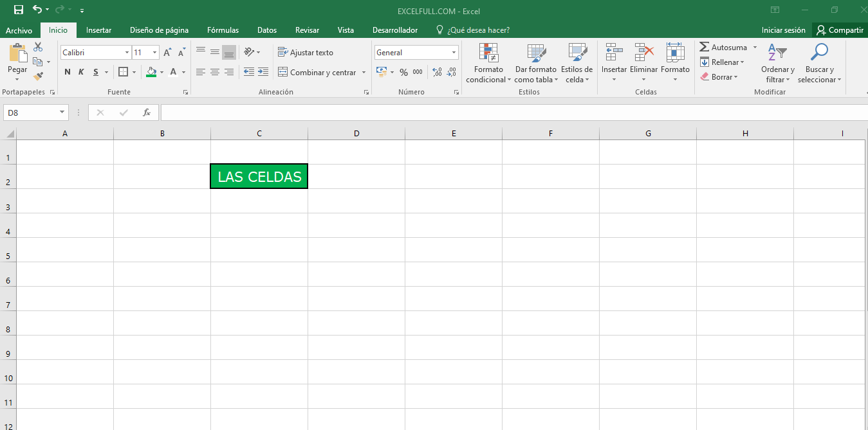Expand the Name Box dropdown
This screenshot has width=868, height=430.
[62, 112]
